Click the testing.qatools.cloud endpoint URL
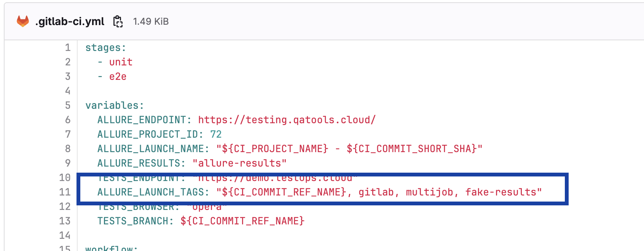Image resolution: width=644 pixels, height=251 pixels. pos(287,120)
